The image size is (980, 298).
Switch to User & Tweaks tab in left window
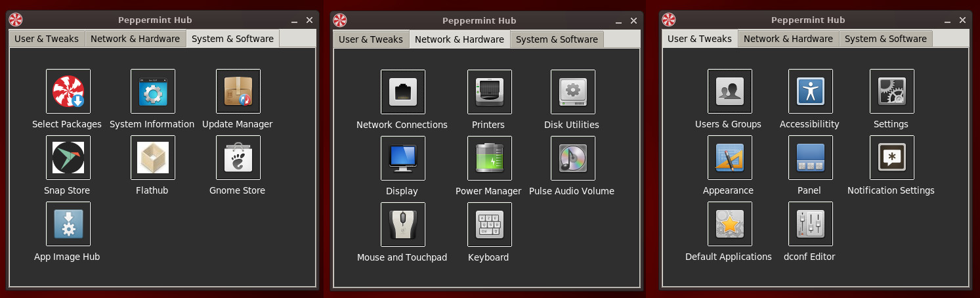point(47,39)
